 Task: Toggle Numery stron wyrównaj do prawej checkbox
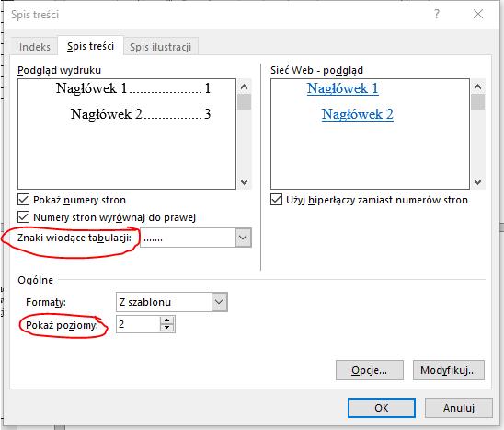[x=24, y=217]
